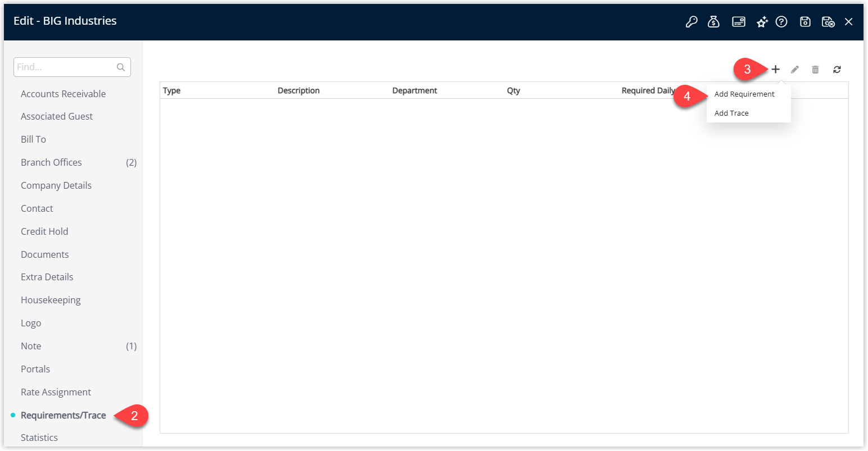
Task: Focus the Find search field
Action: point(72,67)
